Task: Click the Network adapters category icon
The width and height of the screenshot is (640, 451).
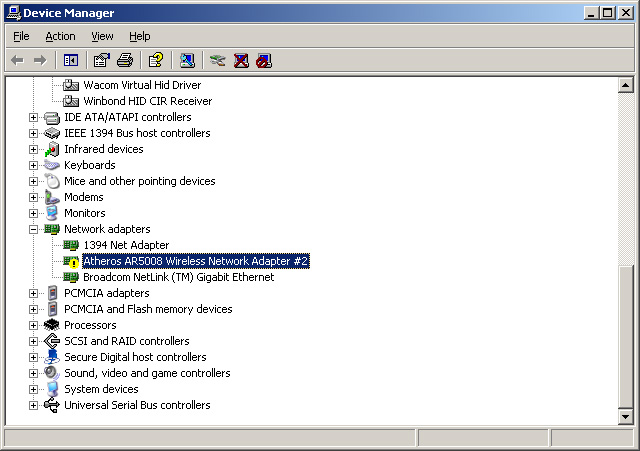Action: [x=52, y=229]
